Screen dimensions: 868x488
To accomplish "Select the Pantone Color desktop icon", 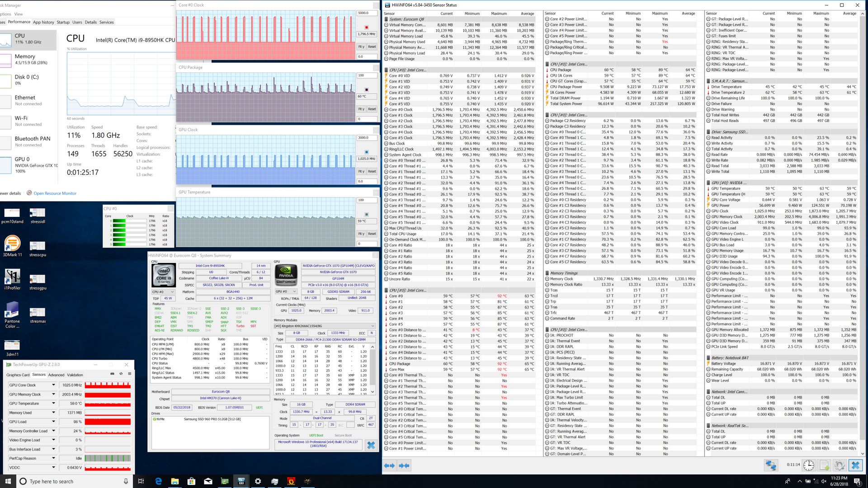I will click(x=12, y=314).
